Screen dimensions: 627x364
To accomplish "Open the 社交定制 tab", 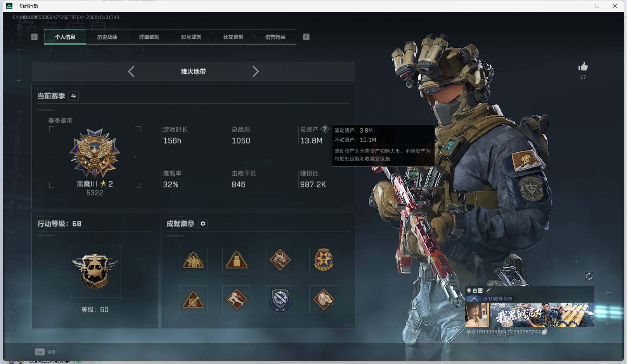I will pos(233,37).
